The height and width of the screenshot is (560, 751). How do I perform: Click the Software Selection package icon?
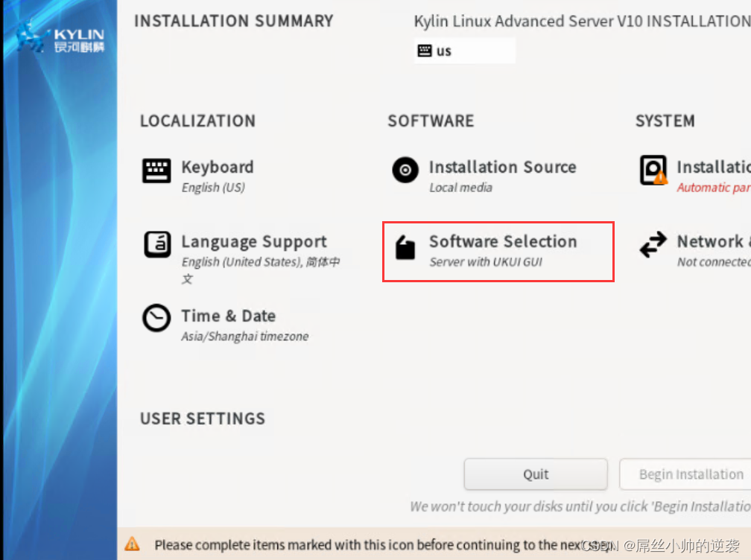405,248
